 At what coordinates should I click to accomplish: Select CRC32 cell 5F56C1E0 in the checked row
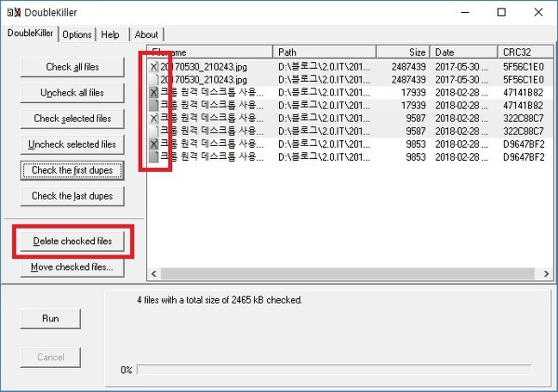click(523, 67)
